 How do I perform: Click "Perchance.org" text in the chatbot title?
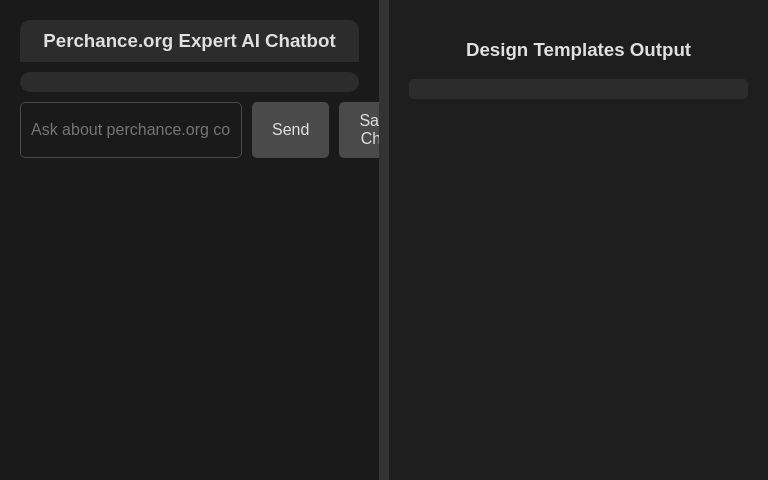pos(108,41)
